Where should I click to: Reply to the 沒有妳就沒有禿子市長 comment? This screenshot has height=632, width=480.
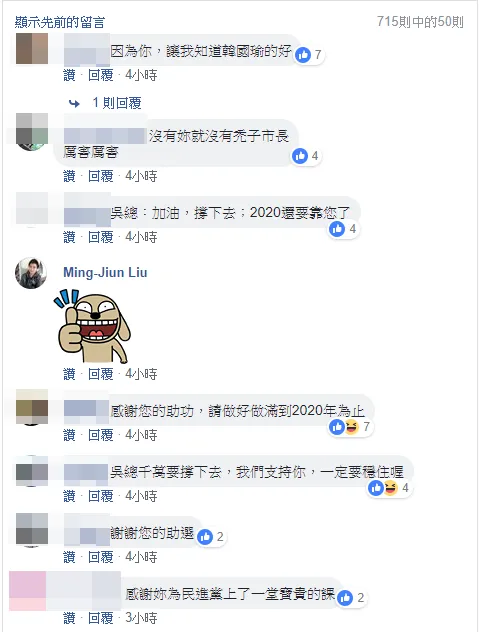pyautogui.click(x=101, y=176)
